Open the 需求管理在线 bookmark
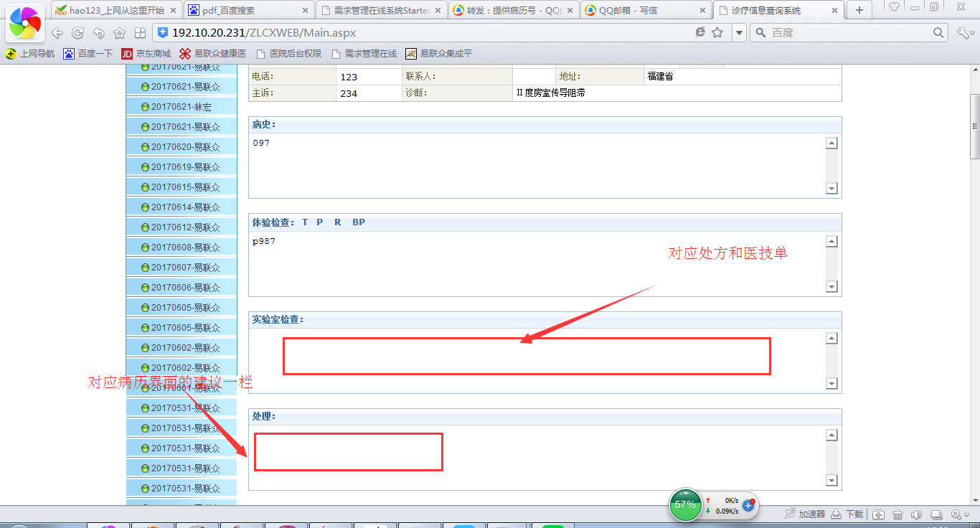Screen dimensions: 980x528 pos(364,54)
